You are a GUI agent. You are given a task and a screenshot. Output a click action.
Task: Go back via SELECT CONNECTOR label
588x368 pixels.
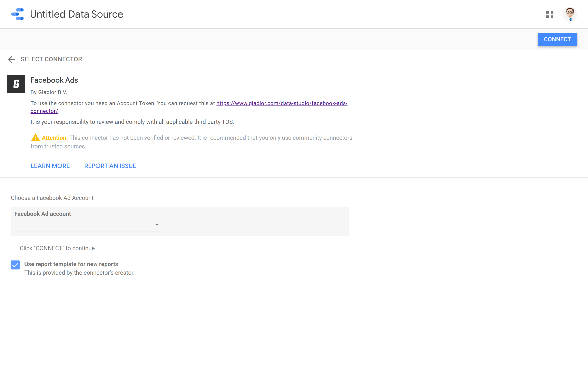tap(51, 59)
